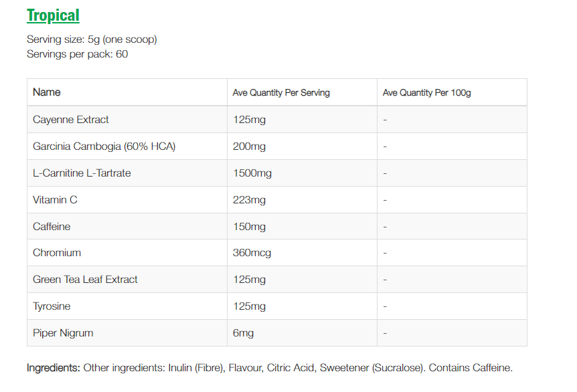Click the Tyrosine row name
The width and height of the screenshot is (577, 392).
coord(52,306)
